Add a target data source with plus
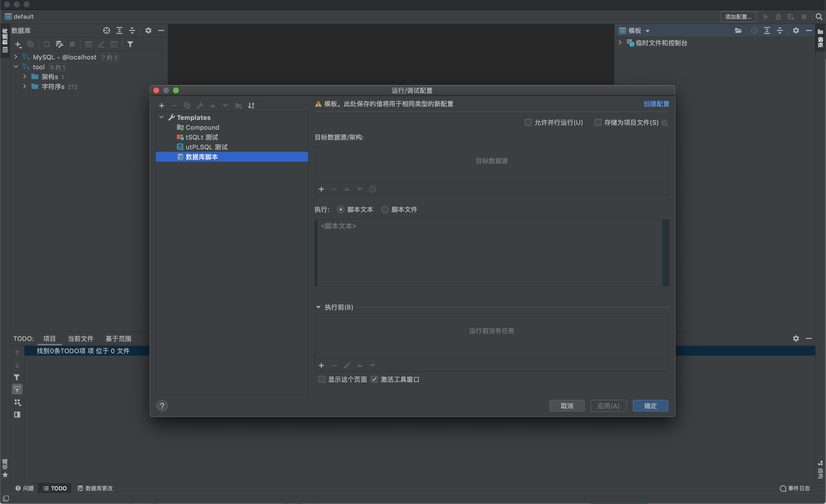The width and height of the screenshot is (826, 504). [x=321, y=189]
